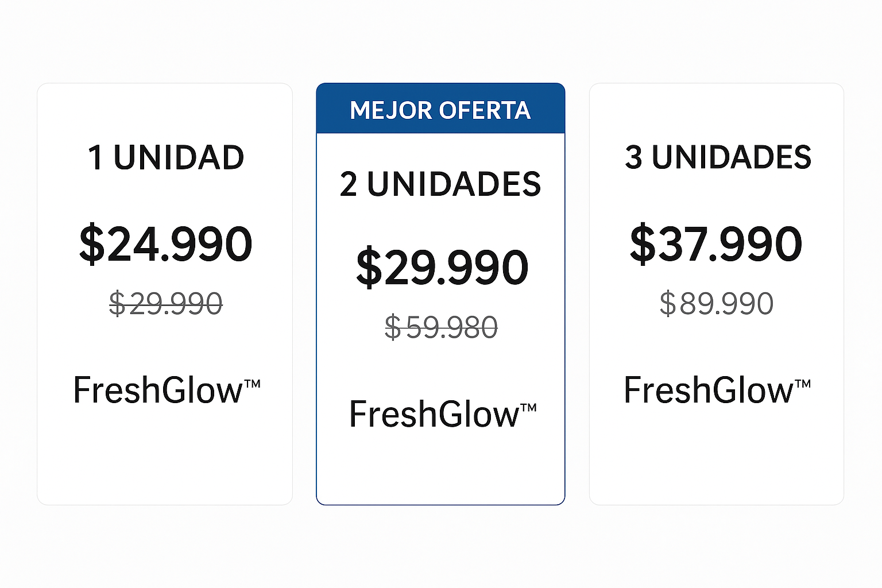This screenshot has height=588, width=882.
Task: Click FreshGlow name in 3 UNIDADES card
Action: [709, 390]
